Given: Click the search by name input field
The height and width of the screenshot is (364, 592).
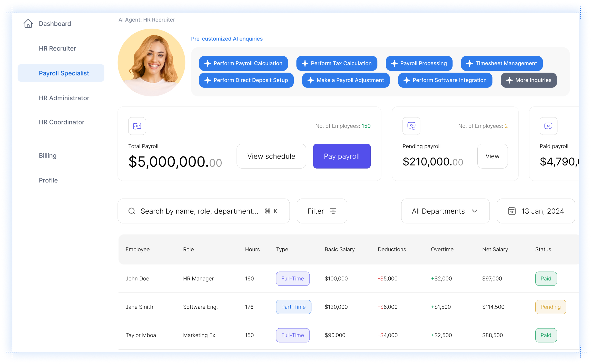Looking at the screenshot, I should (199, 211).
